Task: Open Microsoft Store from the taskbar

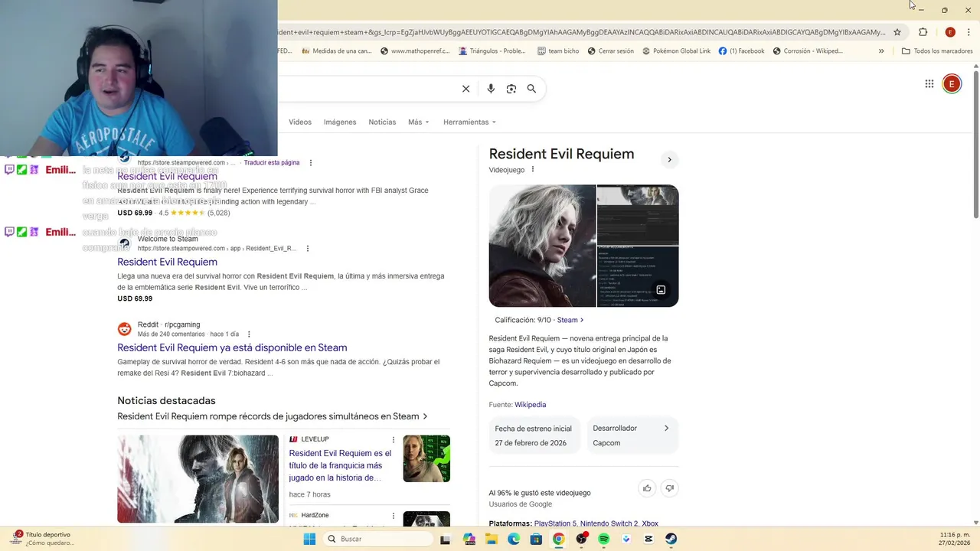Action: (536, 539)
